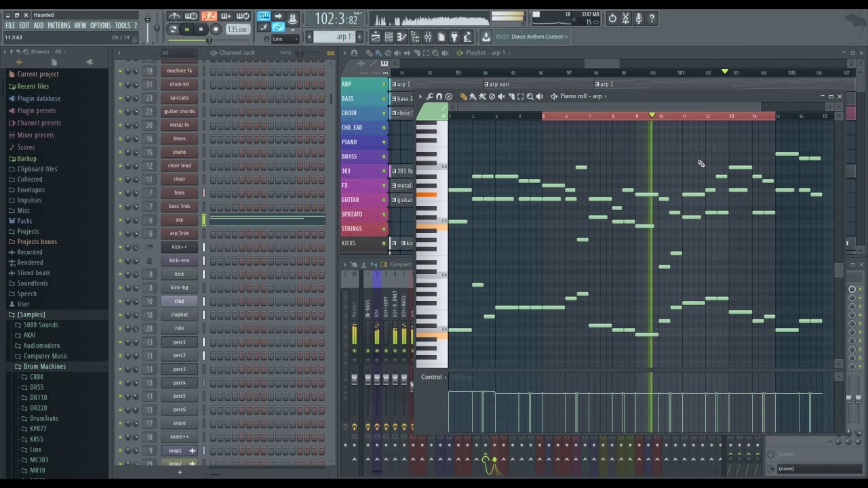Toggle loop recording in the transport panel

coord(242,16)
